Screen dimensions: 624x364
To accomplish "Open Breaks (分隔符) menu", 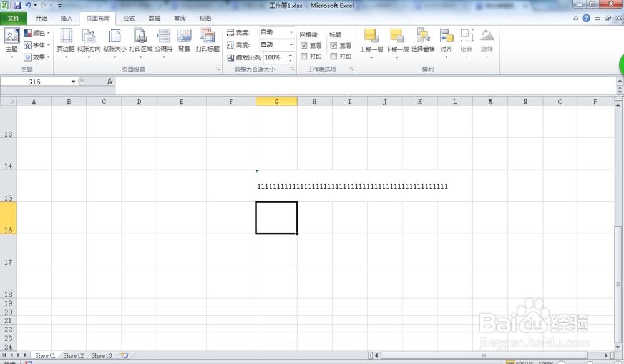I will [x=163, y=43].
